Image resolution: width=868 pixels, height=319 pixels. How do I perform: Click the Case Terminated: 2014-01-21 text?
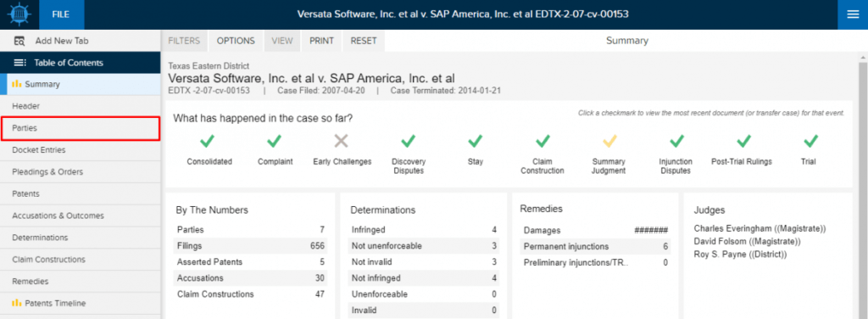pos(445,90)
